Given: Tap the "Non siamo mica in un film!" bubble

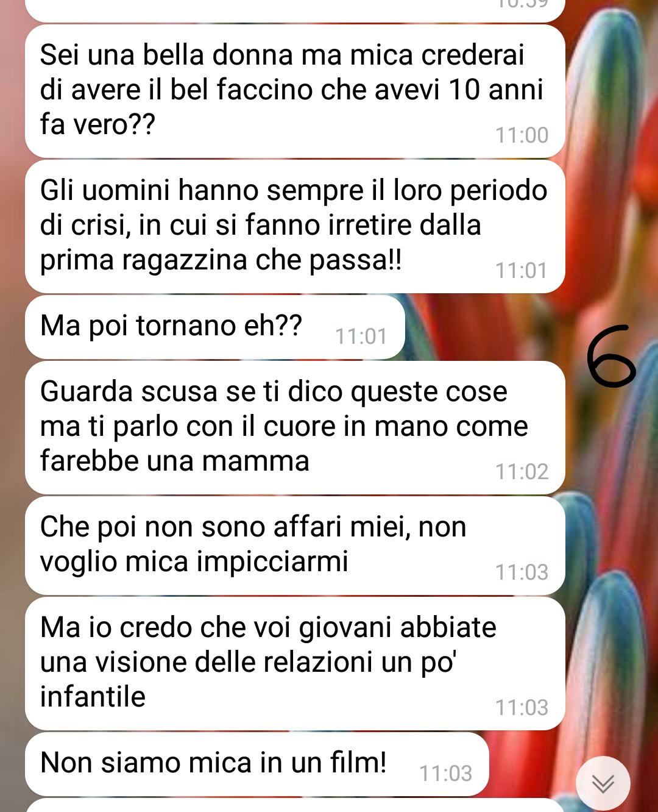Looking at the screenshot, I should point(257,764).
